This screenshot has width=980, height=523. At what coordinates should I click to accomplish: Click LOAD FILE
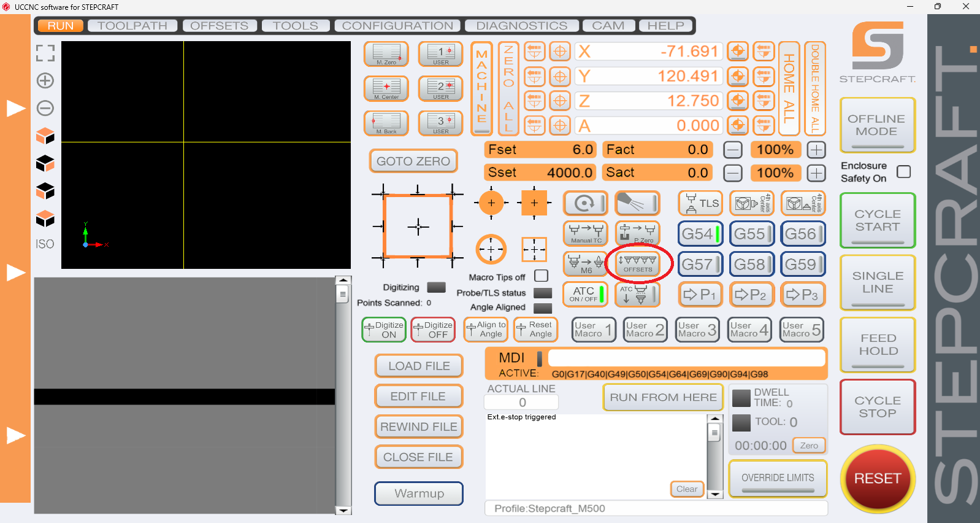pos(419,366)
